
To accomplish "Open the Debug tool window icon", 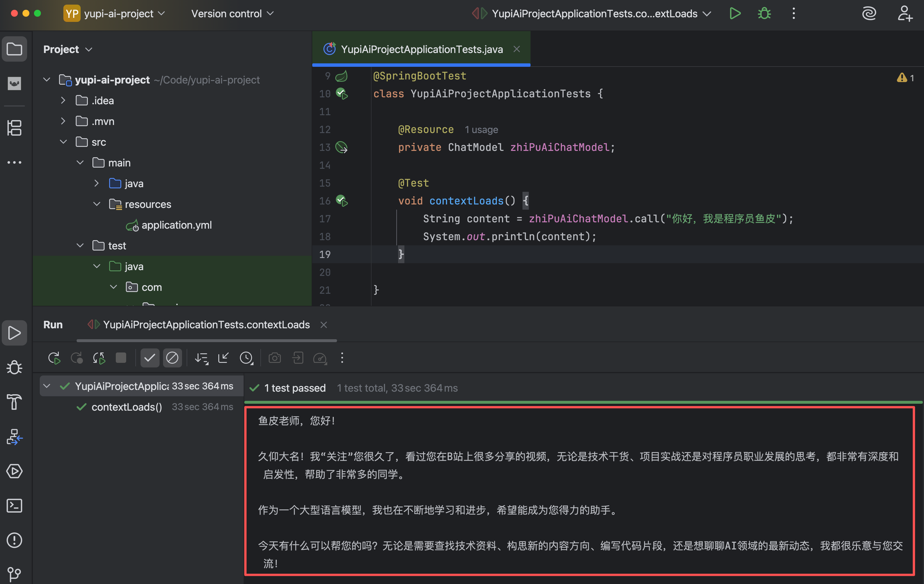I will click(x=14, y=367).
